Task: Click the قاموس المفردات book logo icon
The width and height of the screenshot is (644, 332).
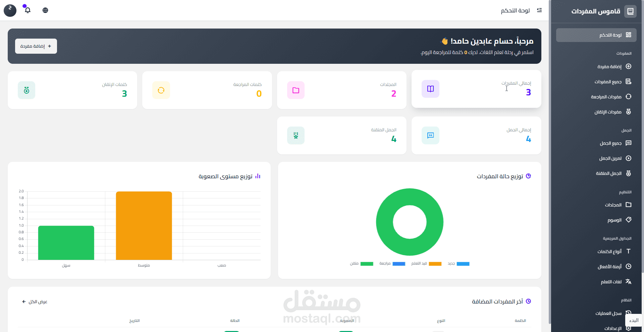Action: (630, 11)
